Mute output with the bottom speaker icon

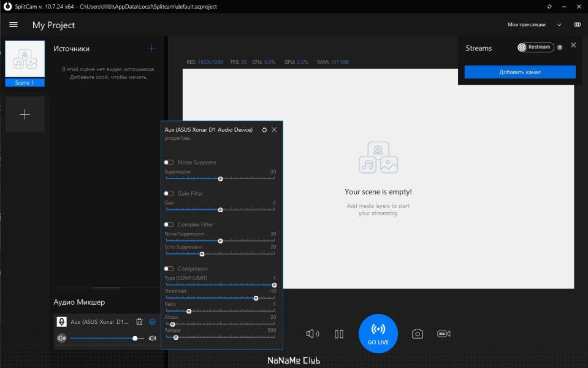coord(312,334)
